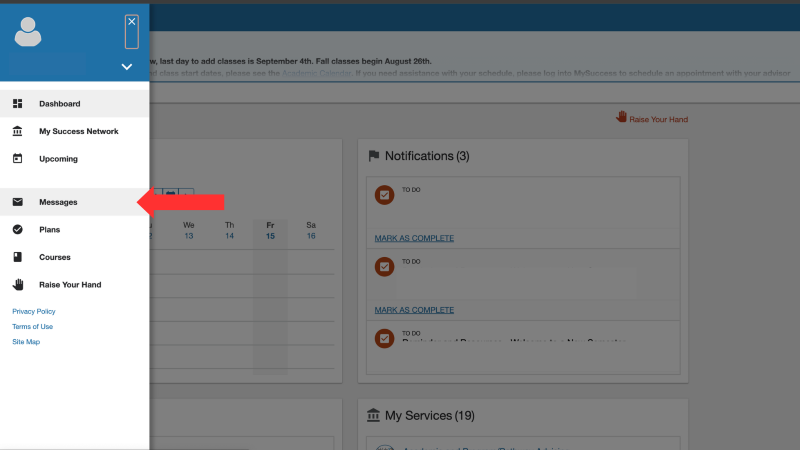The width and height of the screenshot is (800, 450).
Task: Click the Courses book icon
Action: tap(17, 257)
